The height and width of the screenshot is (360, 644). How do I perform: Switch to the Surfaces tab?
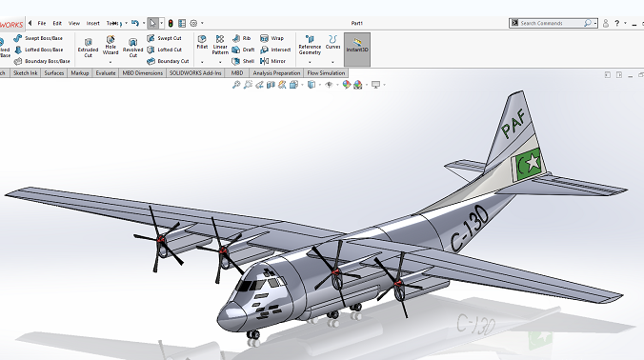click(x=53, y=73)
